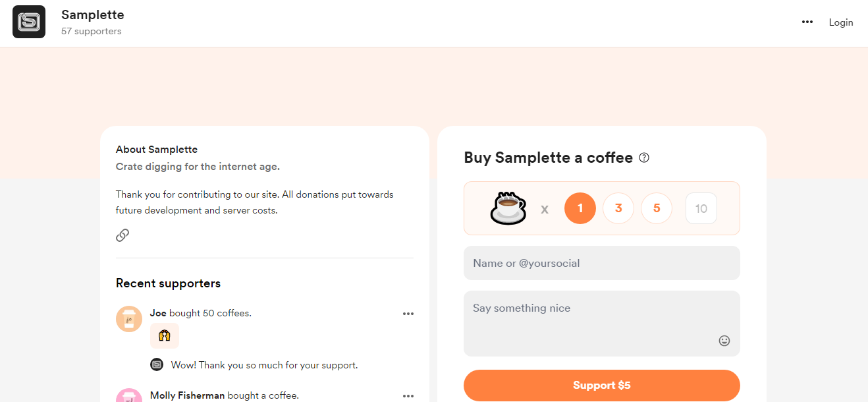This screenshot has height=402, width=868.
Task: Click the Login link
Action: [x=840, y=22]
